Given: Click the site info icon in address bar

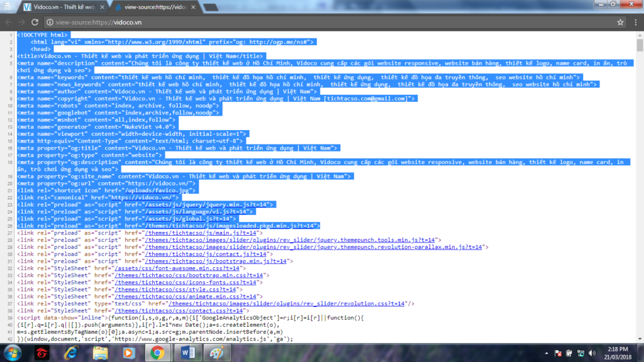Looking at the screenshot, I should coord(50,22).
